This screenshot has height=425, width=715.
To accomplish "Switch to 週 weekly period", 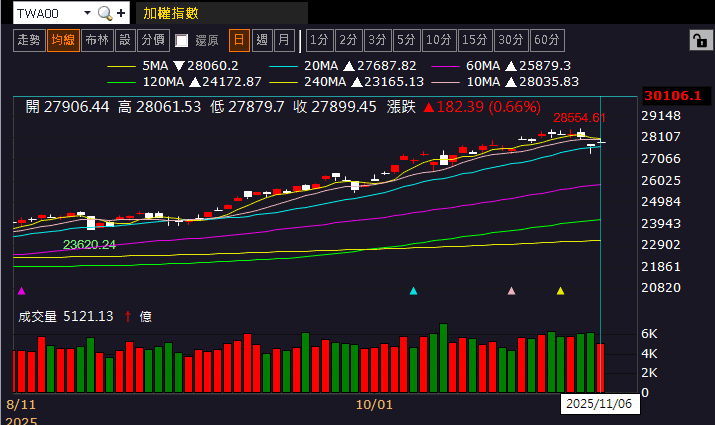I will click(262, 41).
